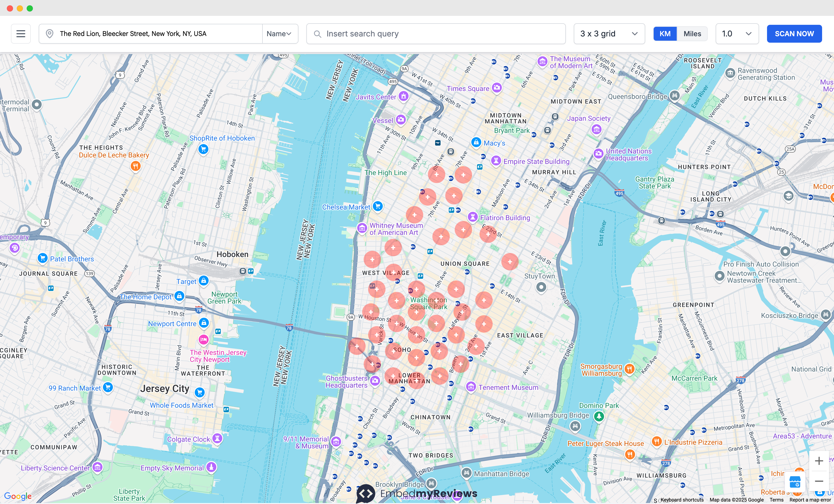Screen dimensions: 834x504
Task: Click the location pin icon in address field
Action: point(49,33)
